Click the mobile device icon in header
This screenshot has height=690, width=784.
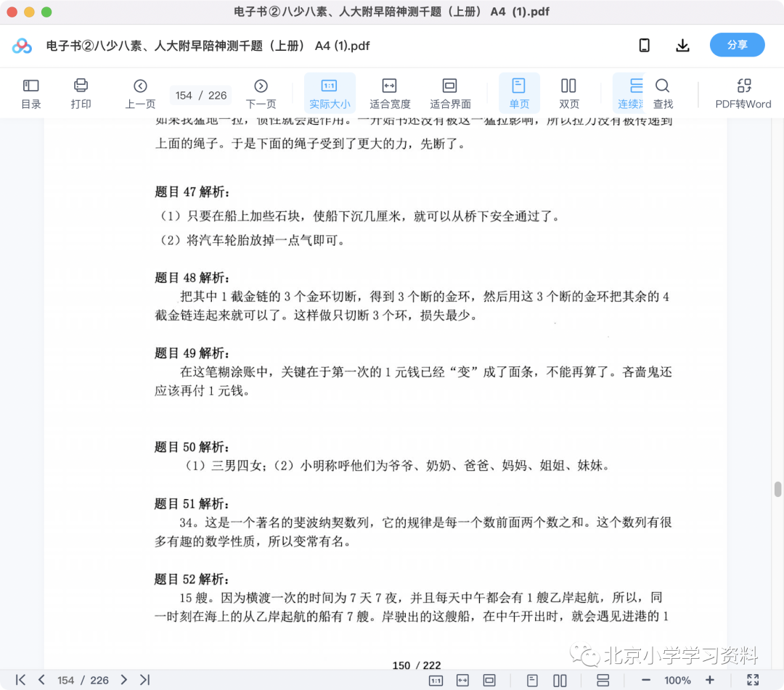[645, 46]
